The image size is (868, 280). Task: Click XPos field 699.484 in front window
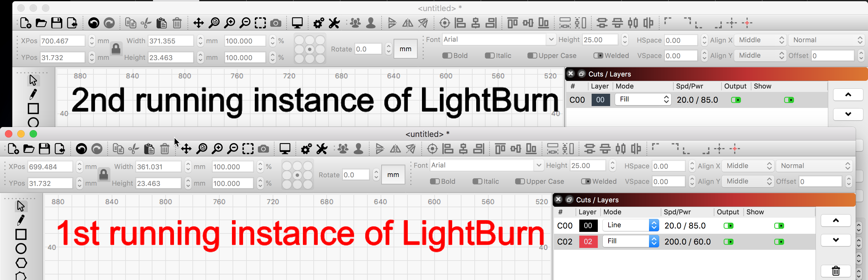point(50,167)
